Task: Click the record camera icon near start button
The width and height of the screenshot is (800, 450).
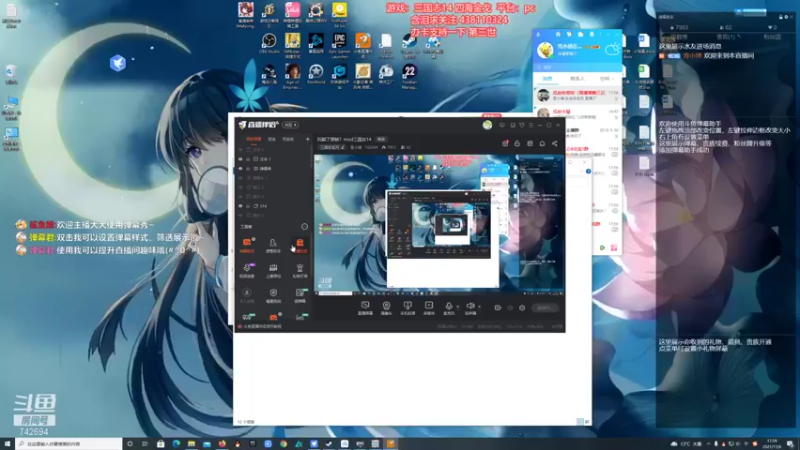Action: pos(497,308)
